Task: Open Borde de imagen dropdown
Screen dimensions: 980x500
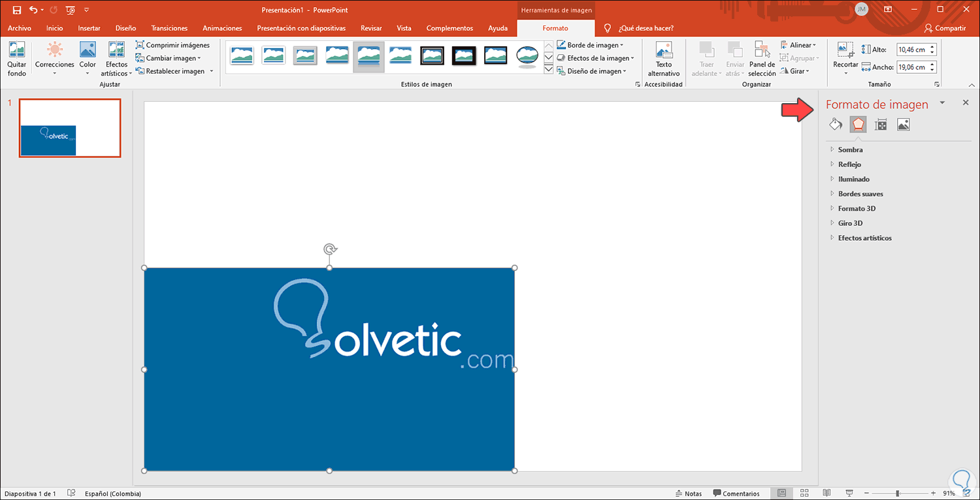Action: pyautogui.click(x=591, y=45)
